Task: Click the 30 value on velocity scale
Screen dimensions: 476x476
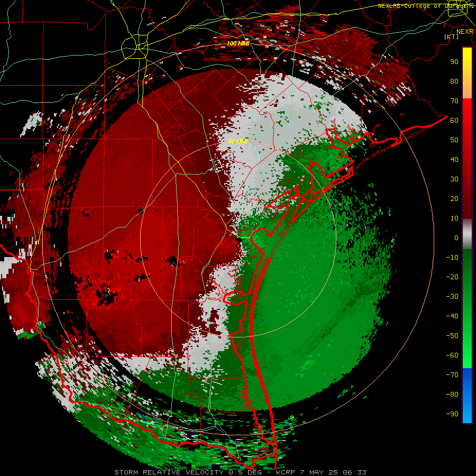Action: click(x=454, y=179)
